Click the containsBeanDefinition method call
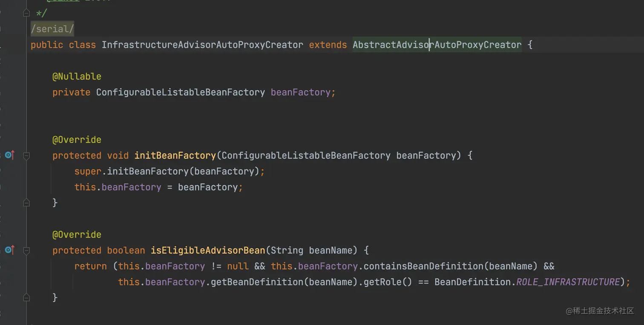Image resolution: width=644 pixels, height=325 pixels. click(x=423, y=266)
